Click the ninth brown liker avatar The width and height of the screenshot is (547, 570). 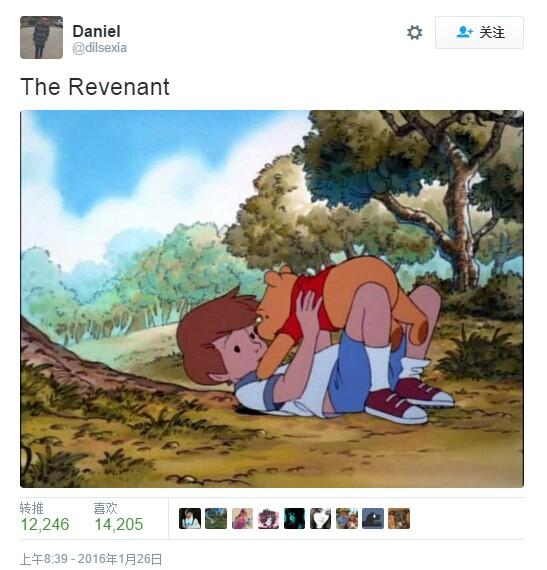coord(399,518)
